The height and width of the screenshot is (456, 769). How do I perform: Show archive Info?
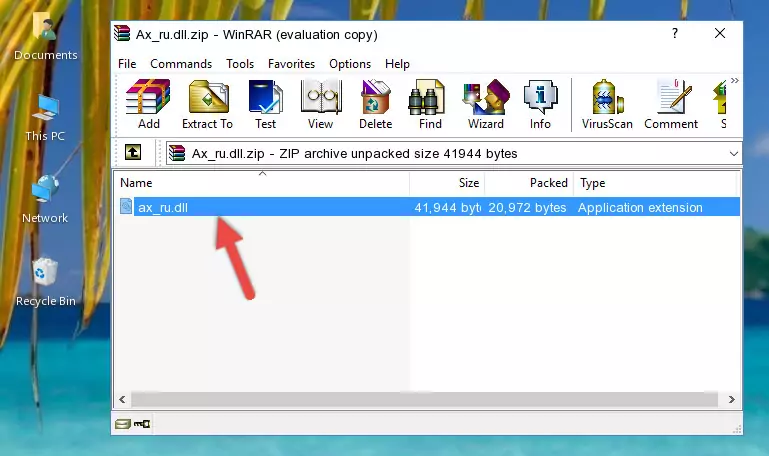click(540, 104)
